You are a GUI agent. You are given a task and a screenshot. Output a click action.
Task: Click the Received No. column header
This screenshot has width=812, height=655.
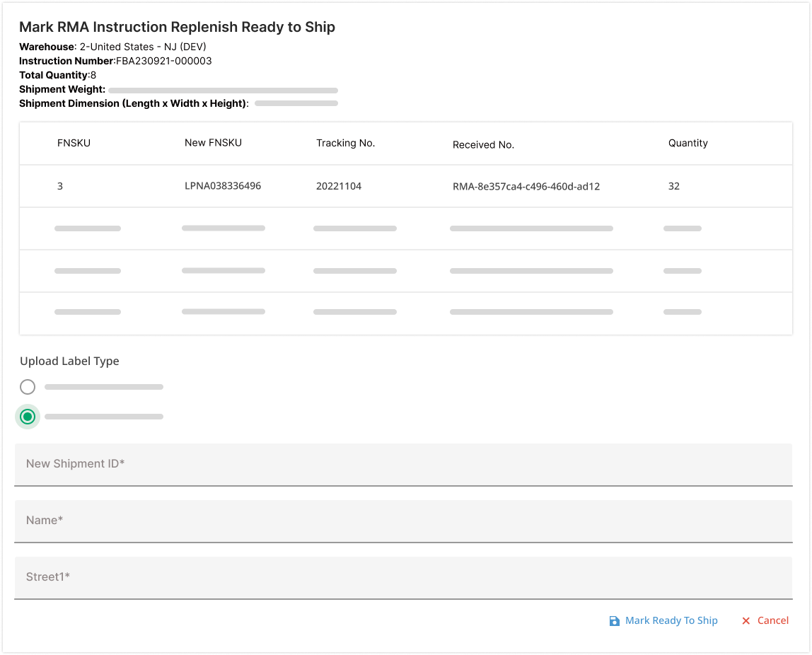click(483, 145)
